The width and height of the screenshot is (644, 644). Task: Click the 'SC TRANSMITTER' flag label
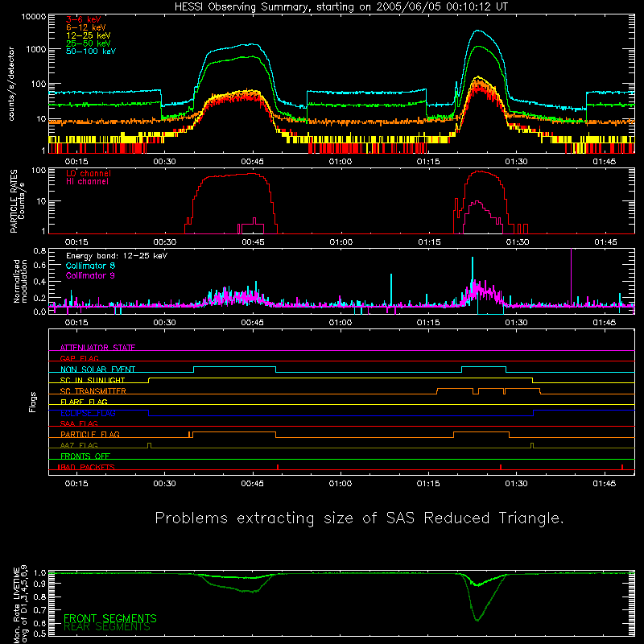pyautogui.click(x=93, y=391)
